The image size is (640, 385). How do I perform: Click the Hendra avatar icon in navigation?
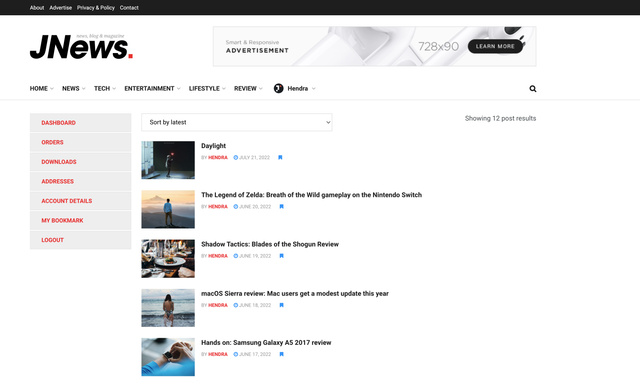pyautogui.click(x=278, y=88)
